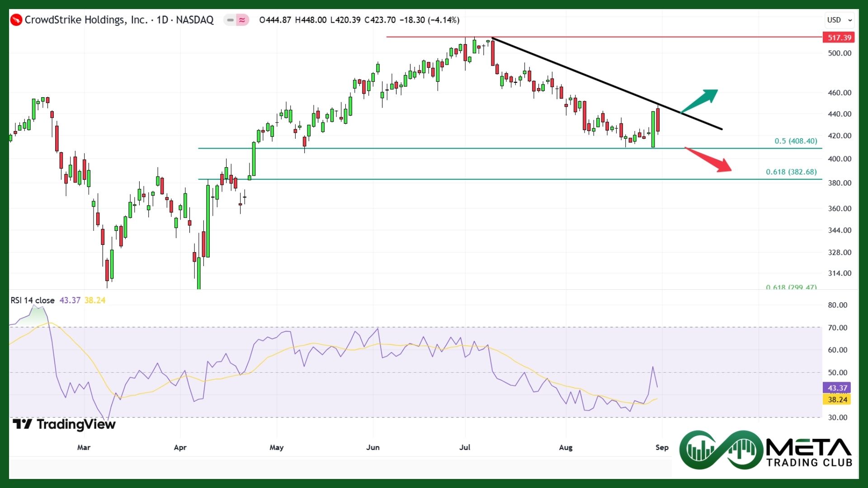Open the USD currency dropdown
Viewport: 868px width, 488px height.
coord(839,20)
